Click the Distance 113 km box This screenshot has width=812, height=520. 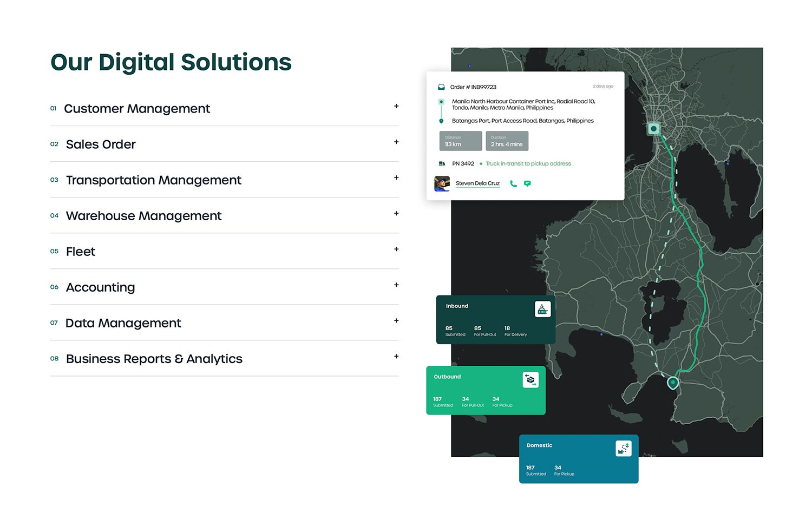tap(460, 141)
